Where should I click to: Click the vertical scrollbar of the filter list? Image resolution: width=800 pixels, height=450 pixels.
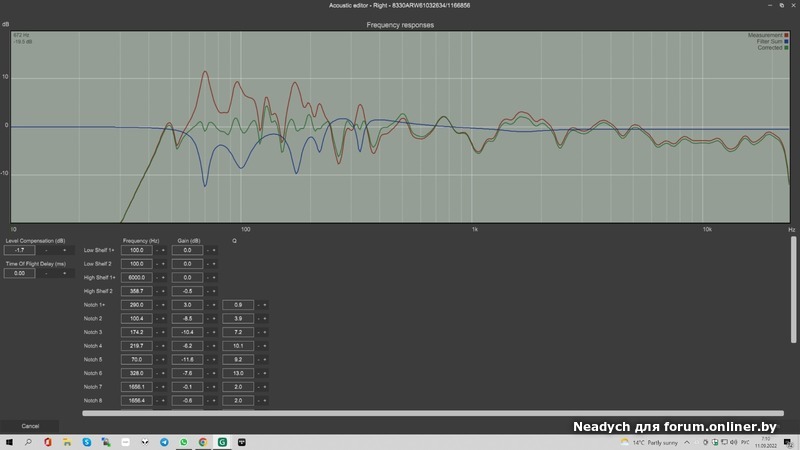[x=793, y=289]
